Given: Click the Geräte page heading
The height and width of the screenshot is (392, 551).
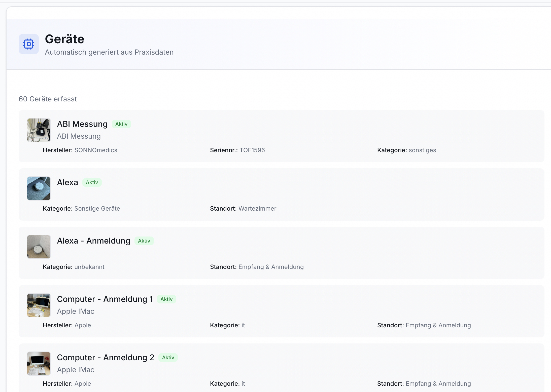Looking at the screenshot, I should [x=64, y=39].
